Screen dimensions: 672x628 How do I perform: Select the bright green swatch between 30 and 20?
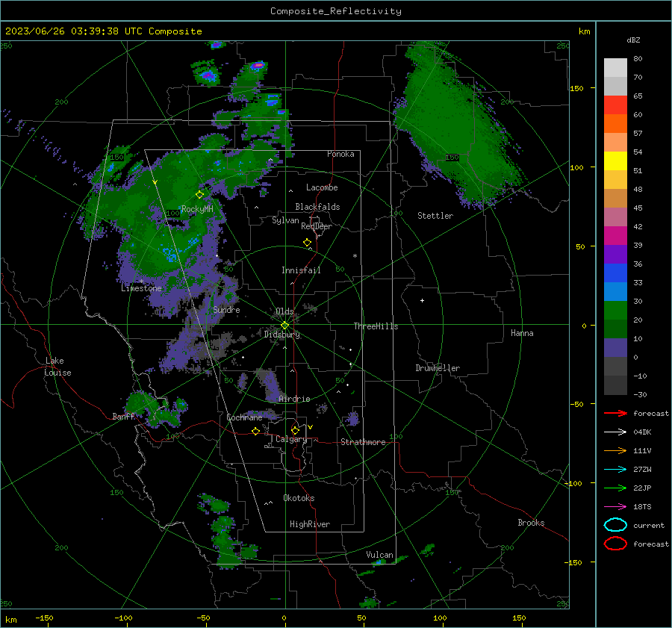(615, 310)
